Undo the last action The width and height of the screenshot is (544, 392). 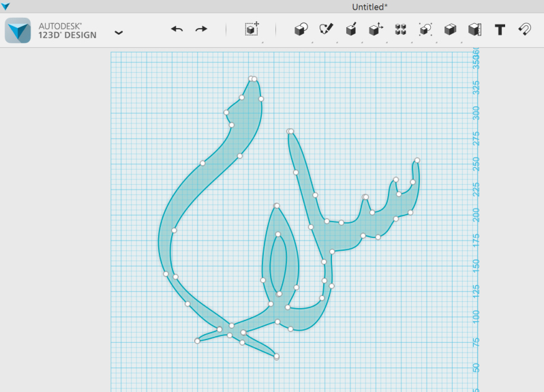tap(177, 29)
